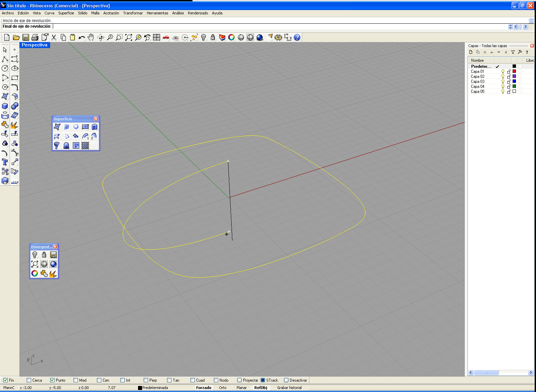
Task: Toggle visibility bulb of Capa 01
Action: tap(503, 71)
